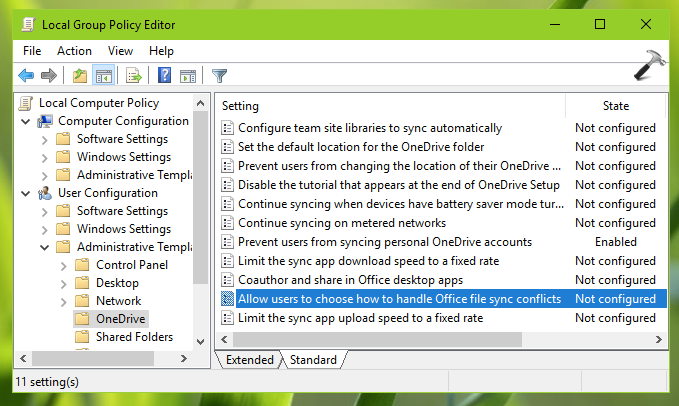Viewport: 679px width, 406px height.
Task: Click the tree panel vertical scrollbar thumb
Action: 200,198
